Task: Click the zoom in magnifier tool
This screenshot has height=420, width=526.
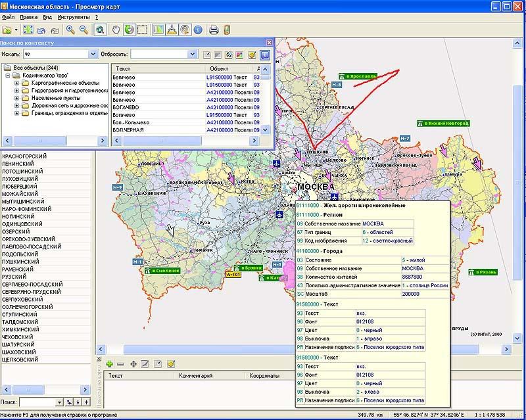Action: [x=70, y=30]
